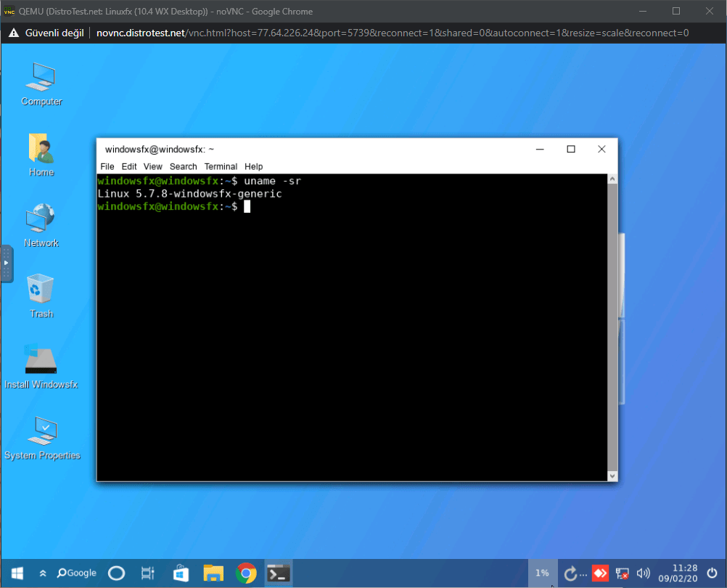The height and width of the screenshot is (588, 727).
Task: Click the terminal scrollbar down arrow
Action: coord(612,475)
